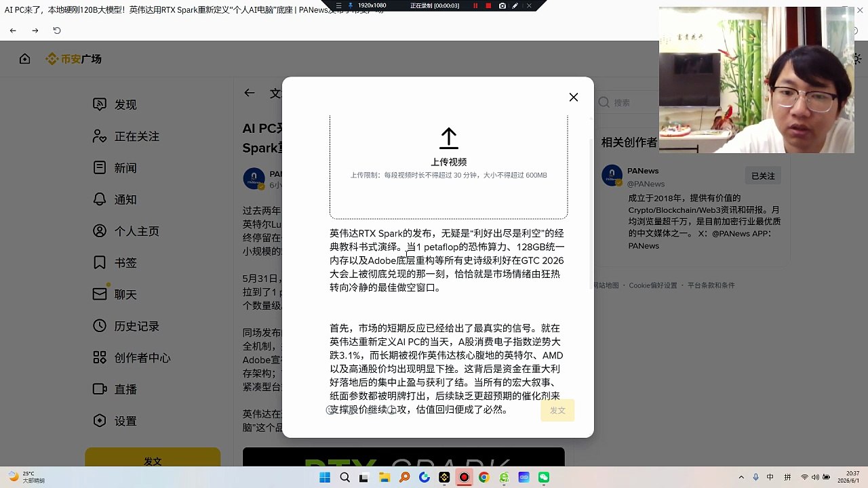The width and height of the screenshot is (868, 488).
Task: Take a screenshot with the recorder camera icon
Action: [x=502, y=5]
